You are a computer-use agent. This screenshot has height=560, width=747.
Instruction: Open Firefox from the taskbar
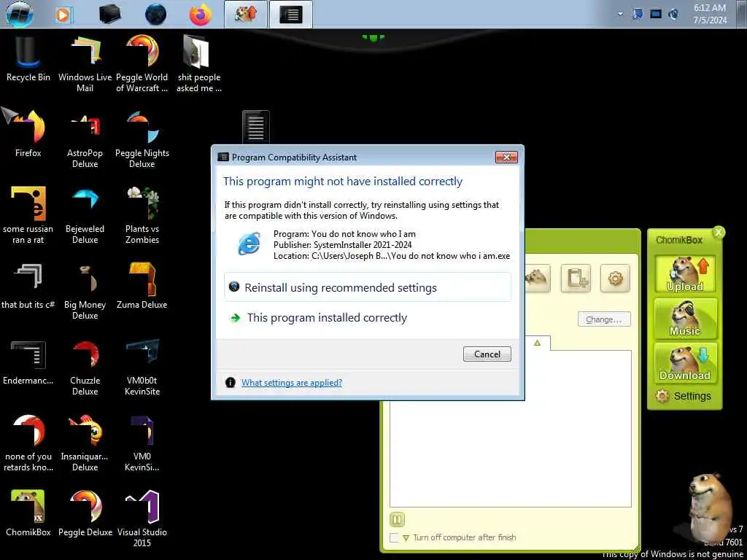tap(200, 14)
